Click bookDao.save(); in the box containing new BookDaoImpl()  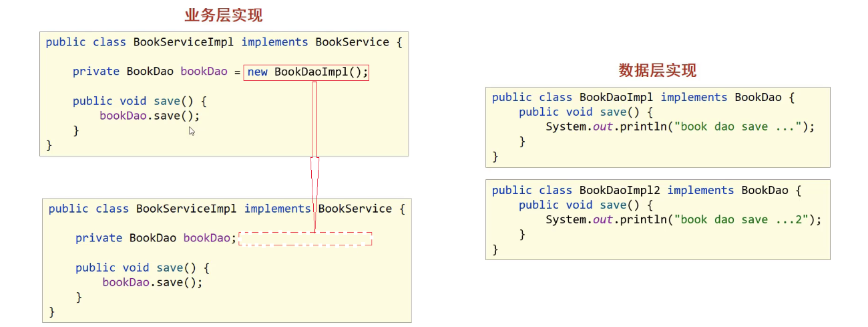(x=150, y=116)
